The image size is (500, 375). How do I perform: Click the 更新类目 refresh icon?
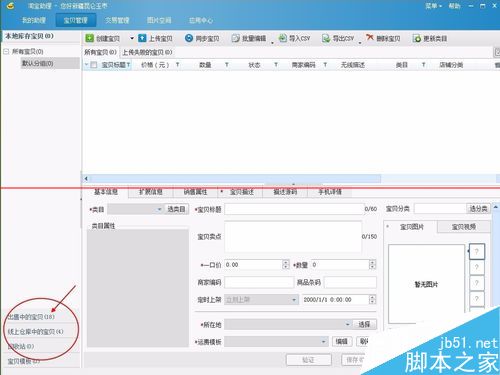coord(417,38)
